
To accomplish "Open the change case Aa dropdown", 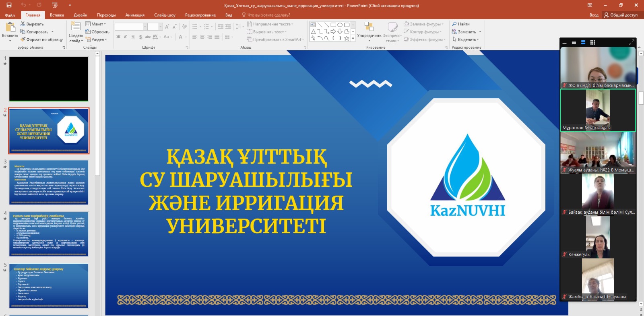I will 168,37.
